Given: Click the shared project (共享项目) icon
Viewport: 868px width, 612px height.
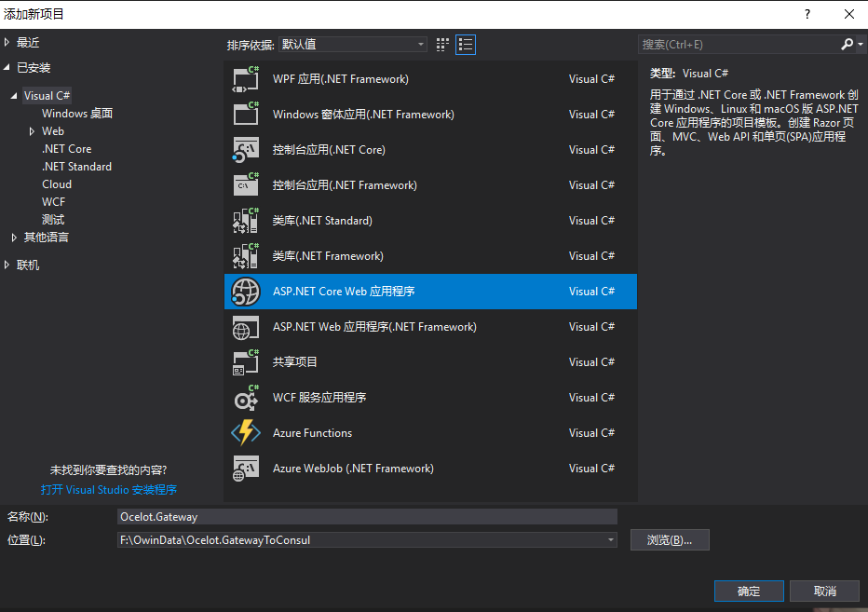Looking at the screenshot, I should click(x=246, y=362).
